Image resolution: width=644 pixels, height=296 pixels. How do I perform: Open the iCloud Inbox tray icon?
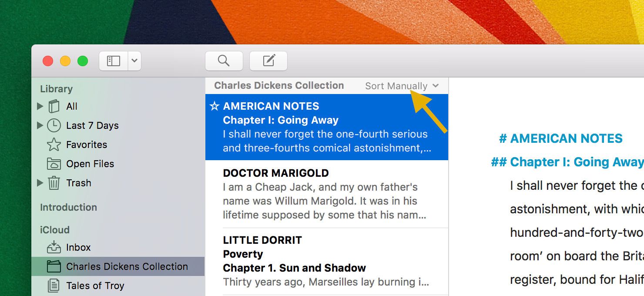pos(54,247)
